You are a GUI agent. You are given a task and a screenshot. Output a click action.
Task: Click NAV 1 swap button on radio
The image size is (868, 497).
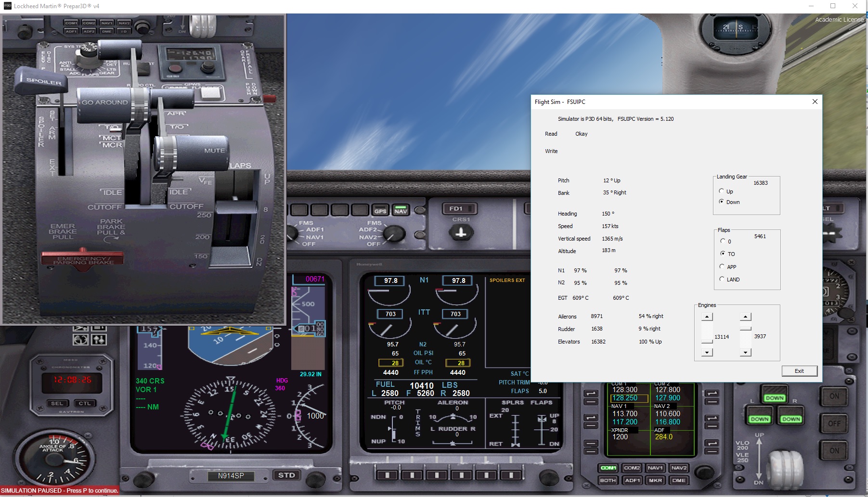[x=591, y=419]
